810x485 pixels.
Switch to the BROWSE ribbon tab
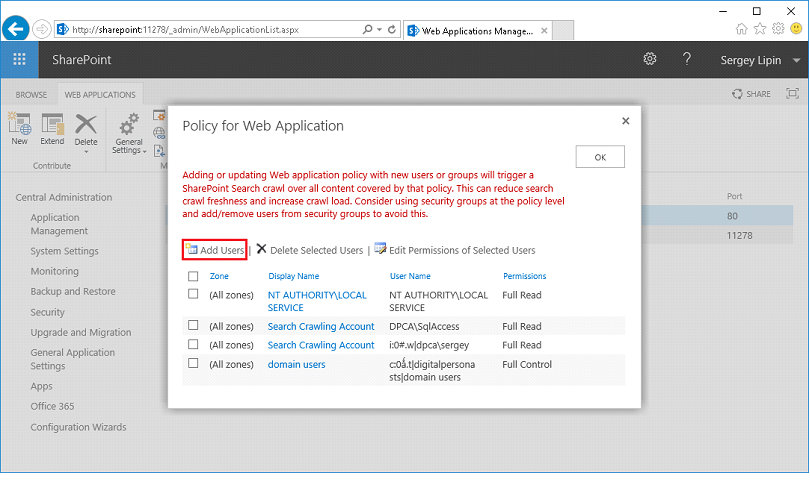coord(31,95)
